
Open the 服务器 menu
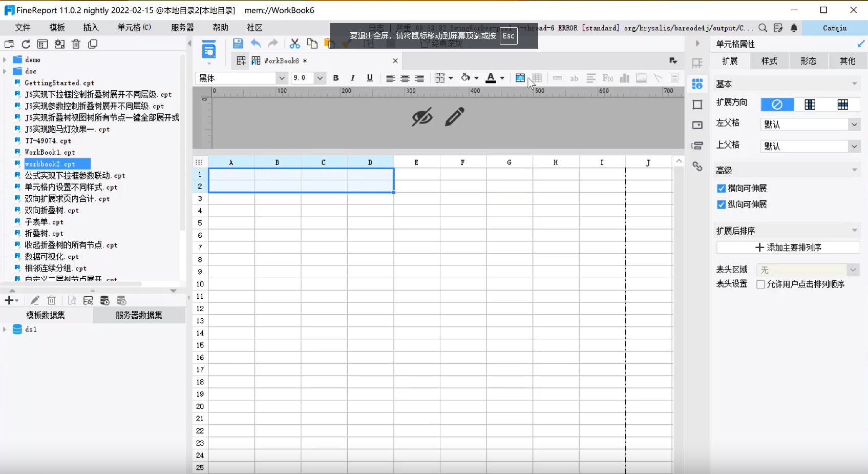[x=182, y=28]
